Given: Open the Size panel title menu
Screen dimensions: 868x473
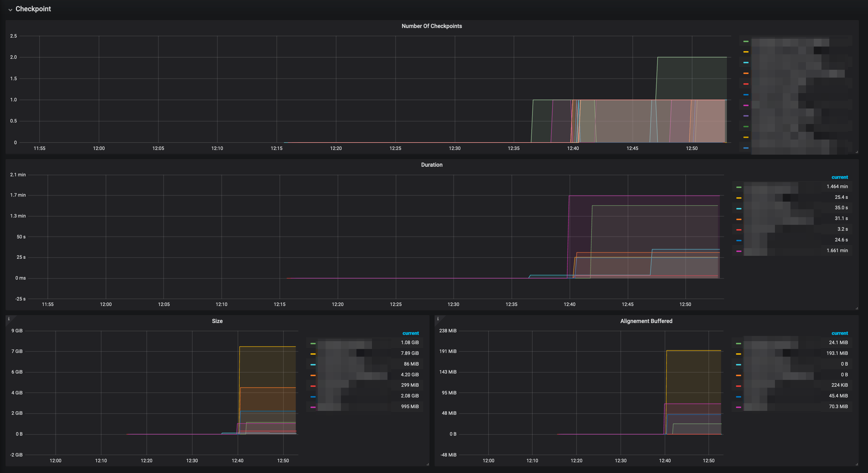Looking at the screenshot, I should click(217, 321).
